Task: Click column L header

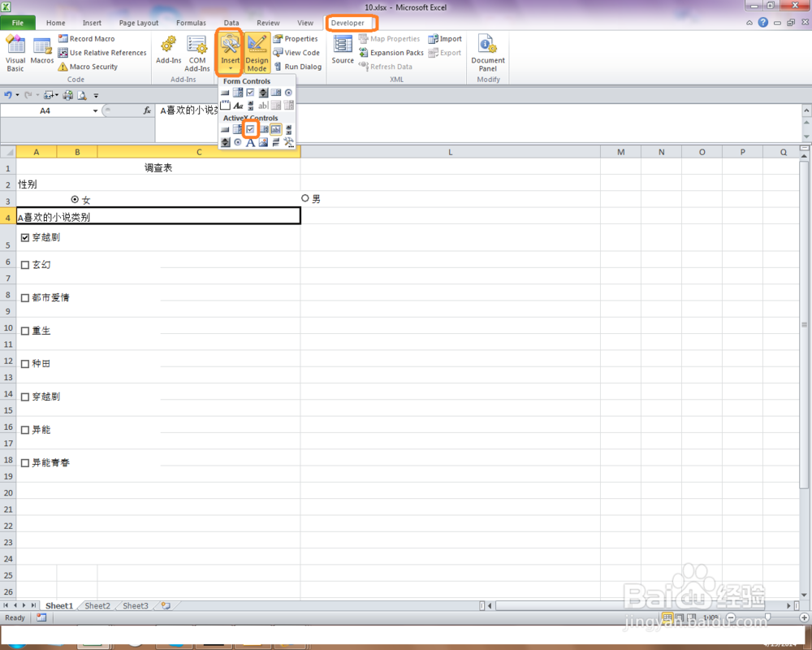Action: [450, 152]
